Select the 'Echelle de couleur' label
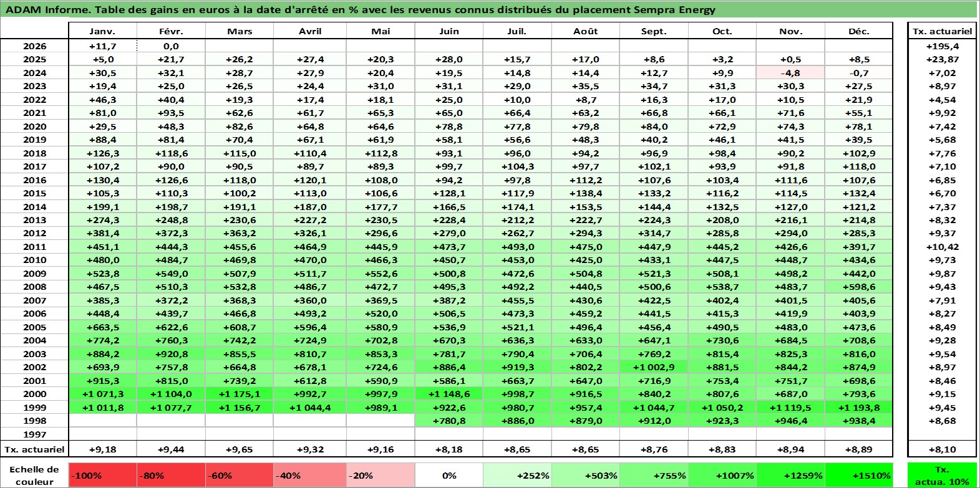The width and height of the screenshot is (980, 488). click(34, 475)
